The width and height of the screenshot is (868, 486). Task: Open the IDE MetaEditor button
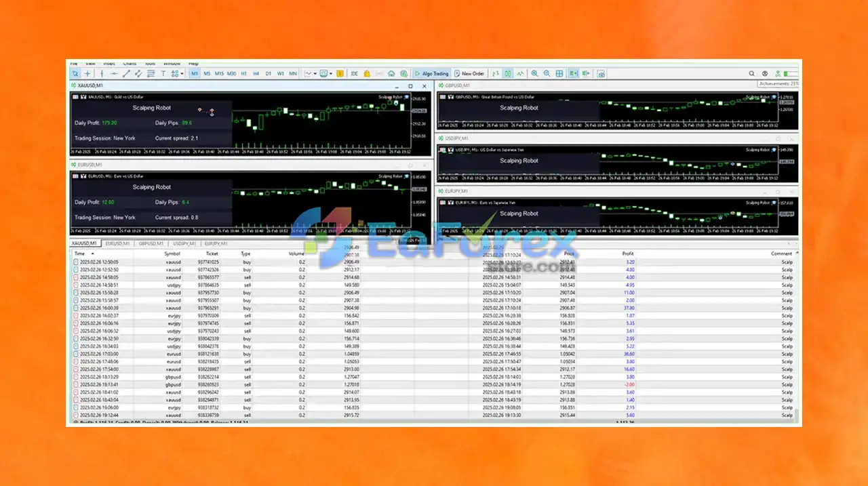pyautogui.click(x=354, y=73)
